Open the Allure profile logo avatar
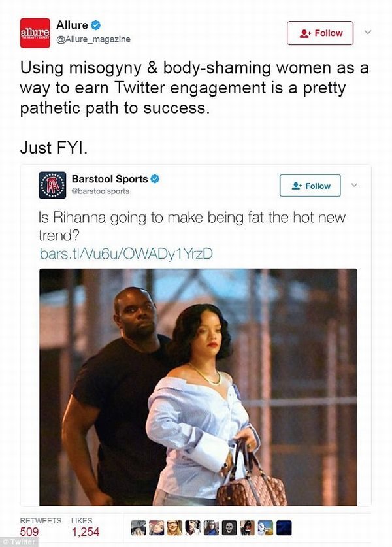 [x=35, y=33]
